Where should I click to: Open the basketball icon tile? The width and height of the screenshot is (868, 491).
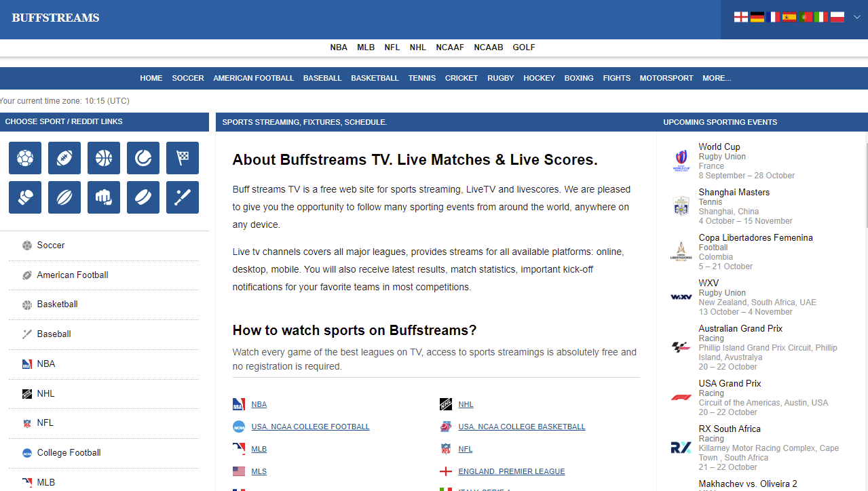click(104, 158)
